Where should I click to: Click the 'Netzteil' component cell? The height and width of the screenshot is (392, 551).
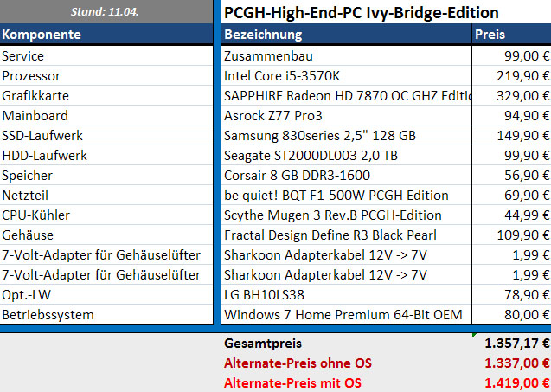(x=106, y=195)
